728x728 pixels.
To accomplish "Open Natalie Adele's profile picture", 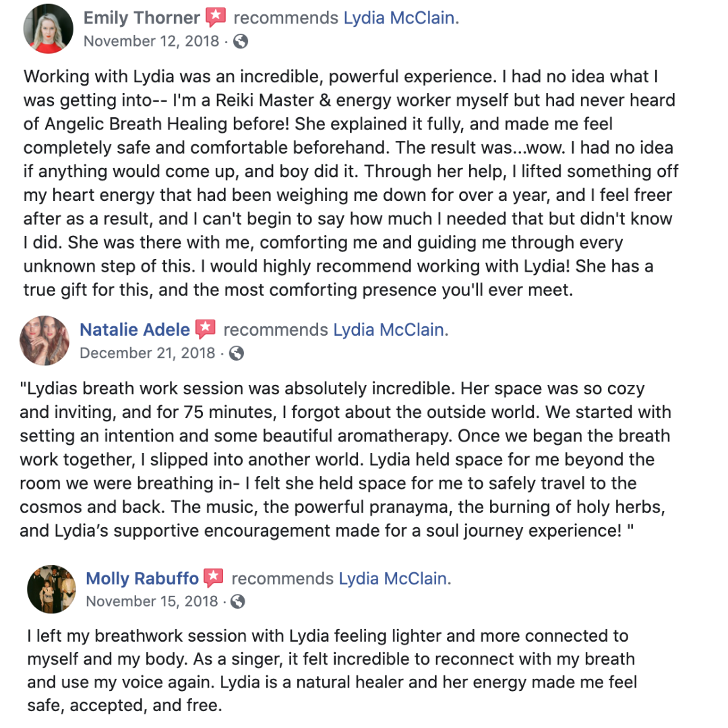I will click(x=44, y=340).
